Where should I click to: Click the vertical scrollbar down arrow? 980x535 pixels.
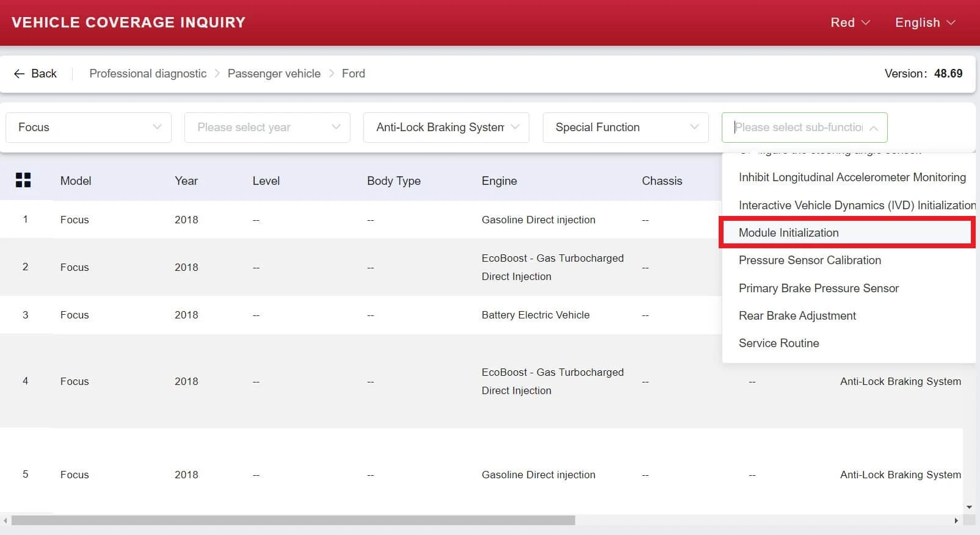tap(969, 507)
